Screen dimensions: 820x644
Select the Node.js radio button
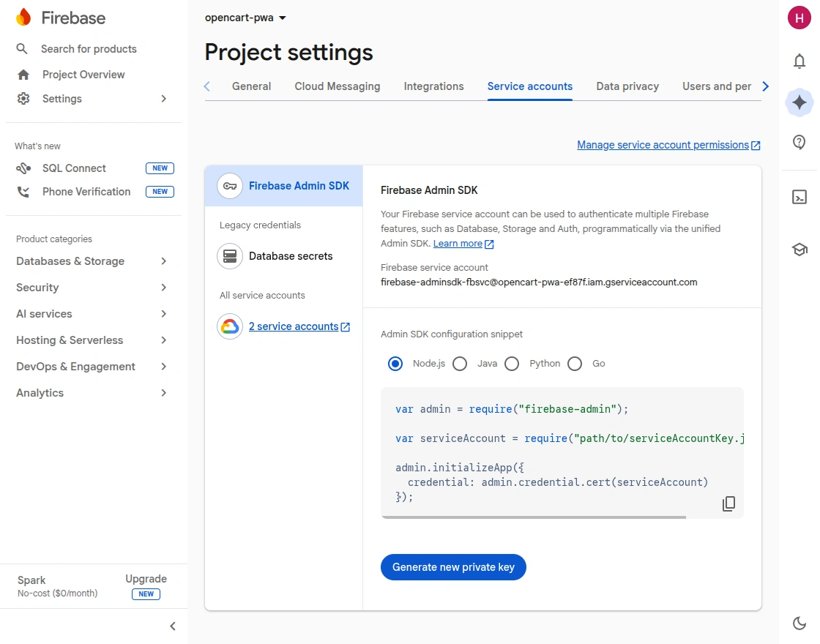tap(395, 364)
